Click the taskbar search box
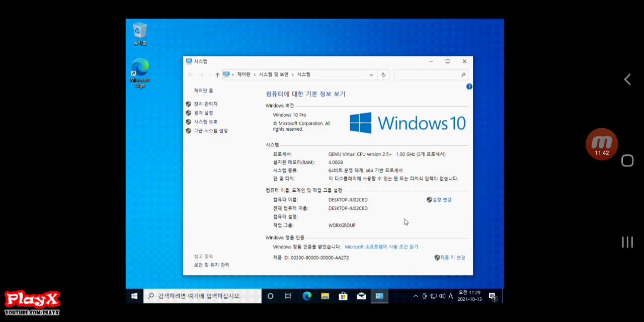Image resolution: width=644 pixels, height=322 pixels. pyautogui.click(x=202, y=296)
